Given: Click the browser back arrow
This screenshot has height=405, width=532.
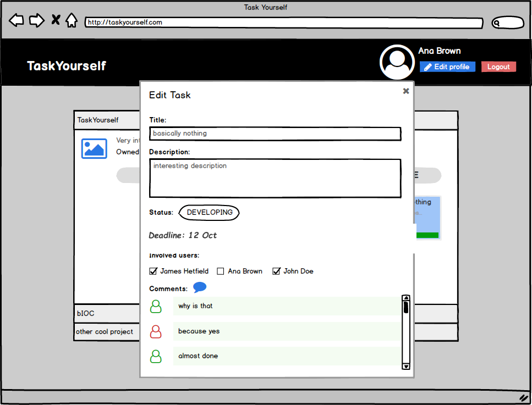Looking at the screenshot, I should 17,20.
